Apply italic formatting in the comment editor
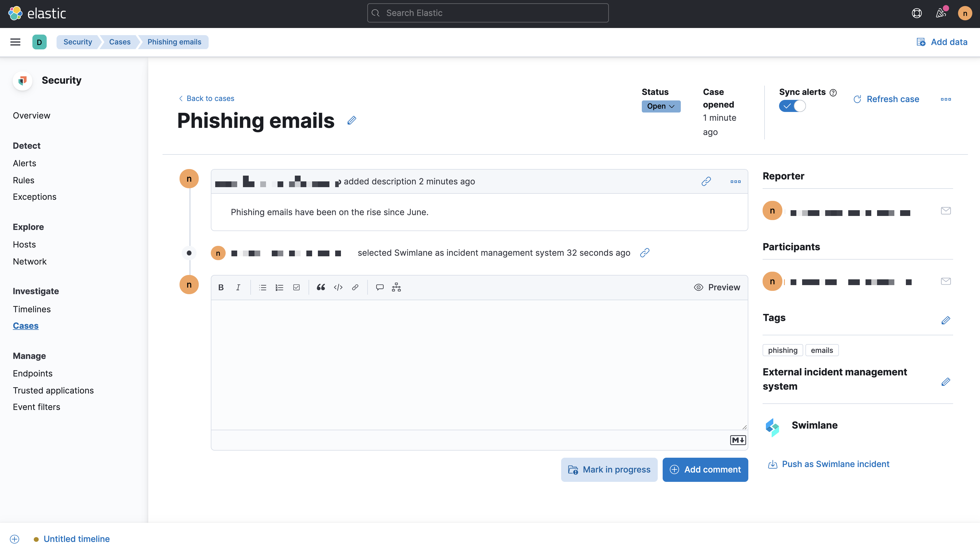The image size is (980, 551). tap(238, 287)
